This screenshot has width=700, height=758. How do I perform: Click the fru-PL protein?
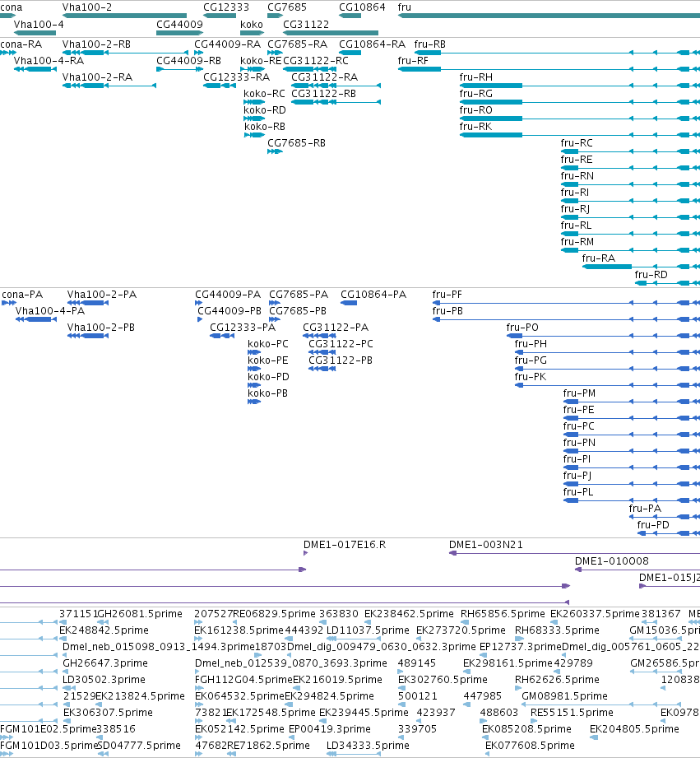pos(632,500)
